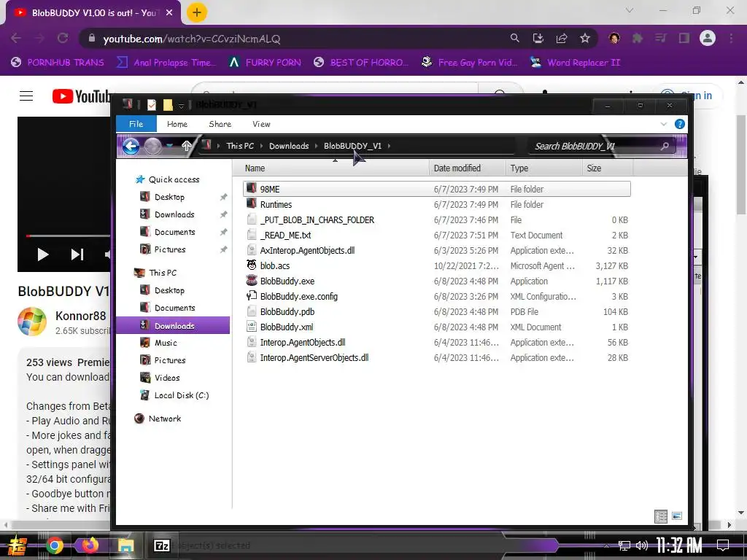Click the Konnor88 channel name
Image resolution: width=747 pixels, height=560 pixels.
pos(80,316)
